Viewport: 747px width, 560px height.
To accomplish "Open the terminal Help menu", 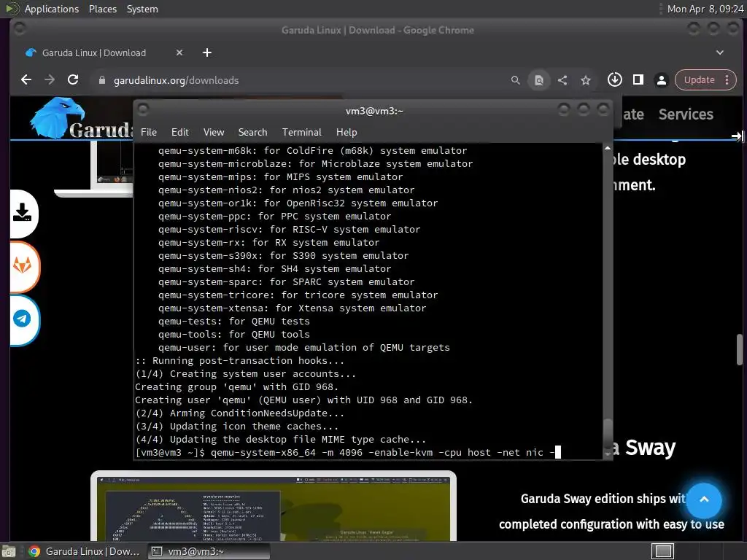I will [347, 132].
